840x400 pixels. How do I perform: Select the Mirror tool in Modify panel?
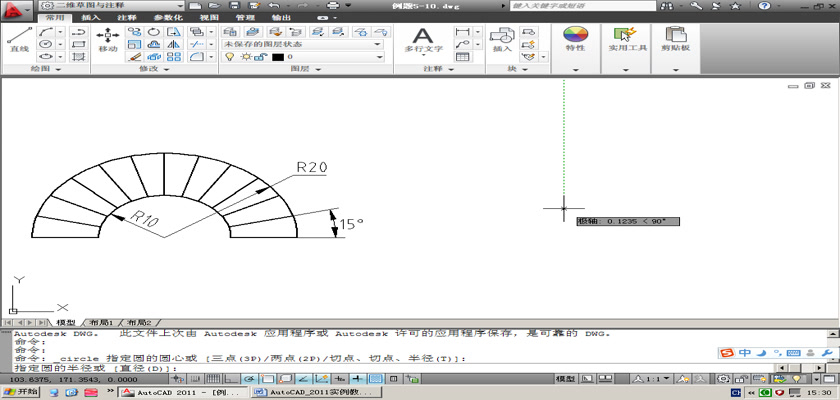click(x=174, y=44)
